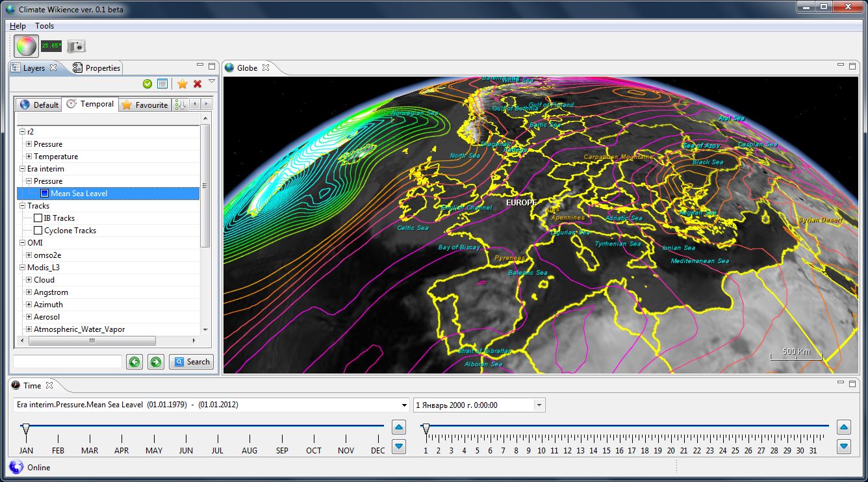868x482 pixels.
Task: Go to previous search result (green left arrow)
Action: pyautogui.click(x=134, y=362)
